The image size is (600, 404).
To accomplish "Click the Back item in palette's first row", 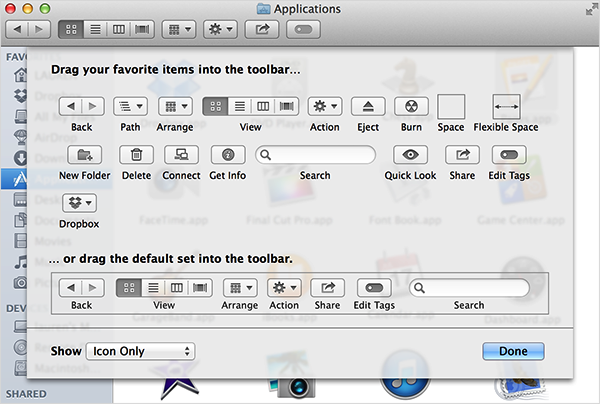I will (x=82, y=106).
